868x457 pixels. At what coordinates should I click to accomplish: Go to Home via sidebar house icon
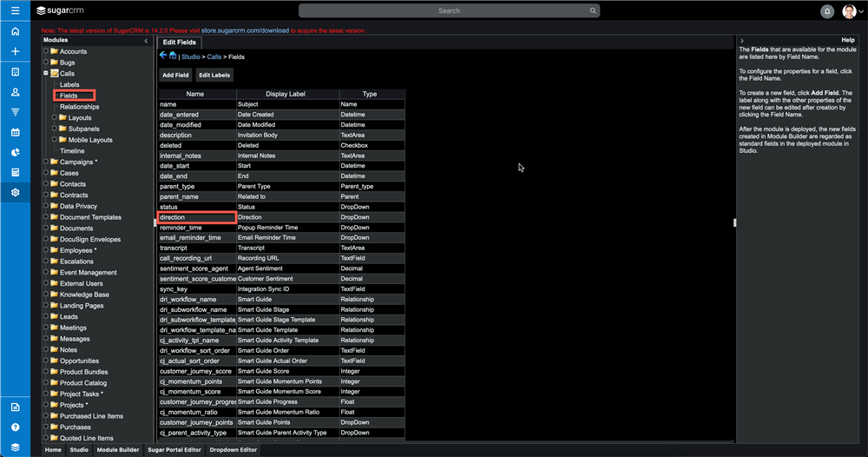click(x=15, y=31)
